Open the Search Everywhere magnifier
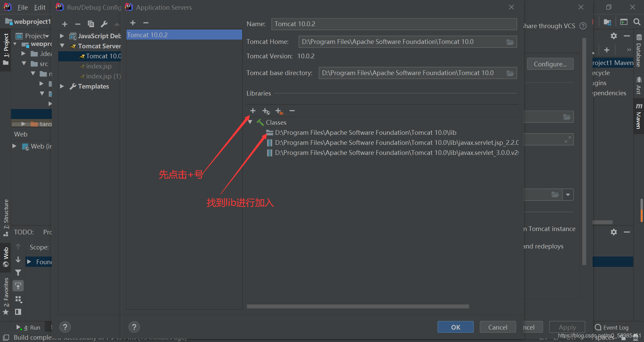This screenshot has height=342, width=644. [637, 22]
